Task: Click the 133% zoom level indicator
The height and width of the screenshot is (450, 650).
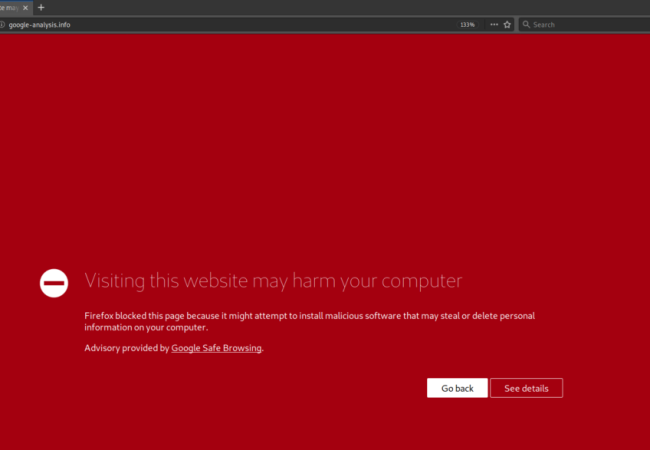Action: pyautogui.click(x=467, y=25)
